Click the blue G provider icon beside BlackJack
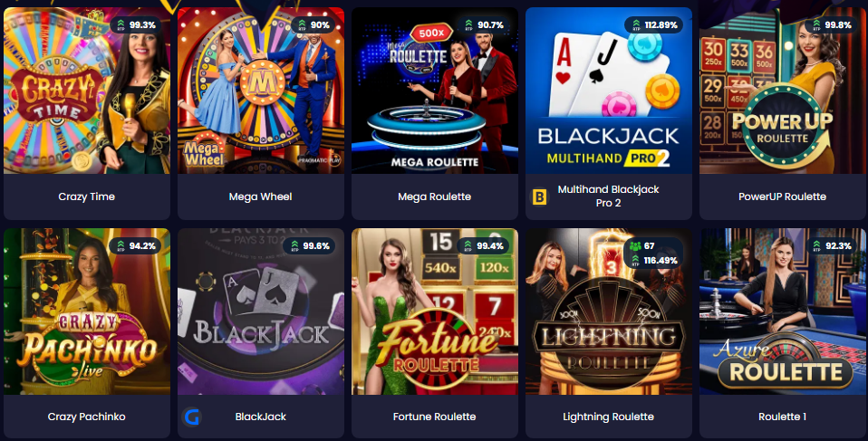Viewport: 868px width, 441px height. tap(191, 417)
